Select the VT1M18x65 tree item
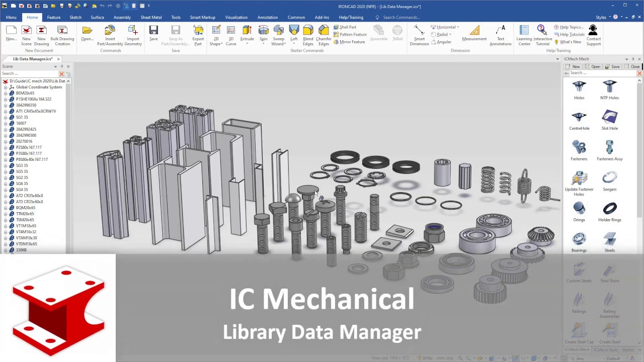 [26, 226]
